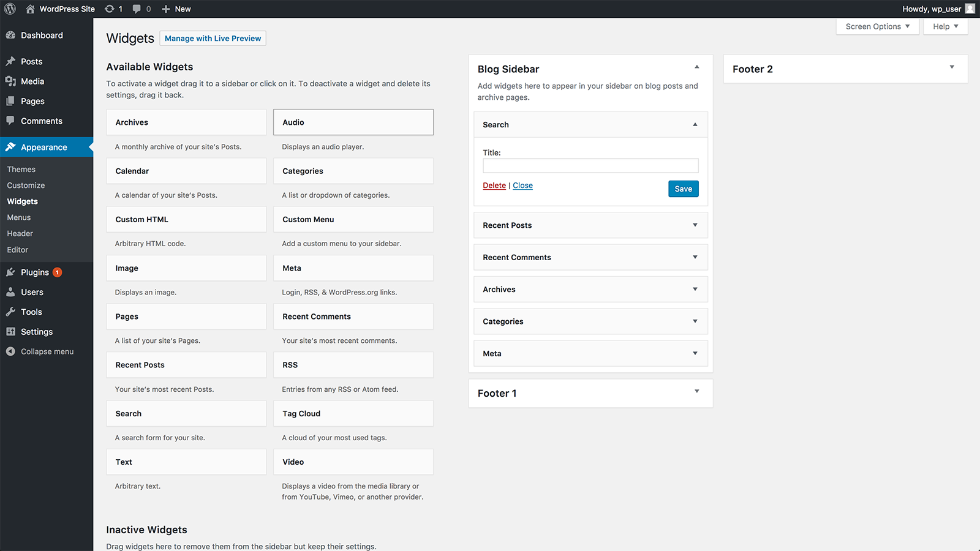Select the Posts icon in the sidebar
The image size is (980, 551).
[10, 61]
